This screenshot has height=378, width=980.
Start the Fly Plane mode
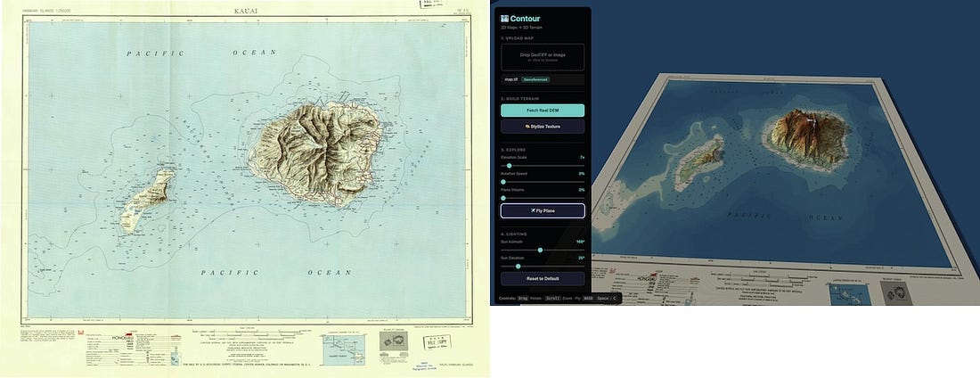point(543,211)
